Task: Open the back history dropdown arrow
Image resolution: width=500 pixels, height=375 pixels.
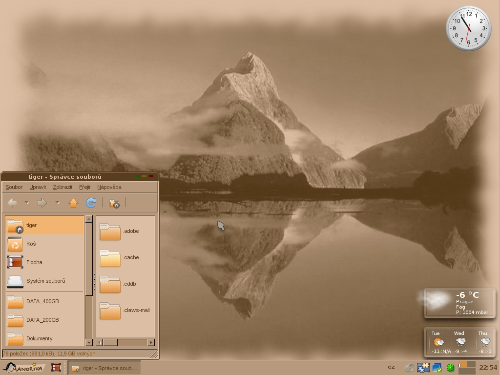Action: click(x=27, y=203)
